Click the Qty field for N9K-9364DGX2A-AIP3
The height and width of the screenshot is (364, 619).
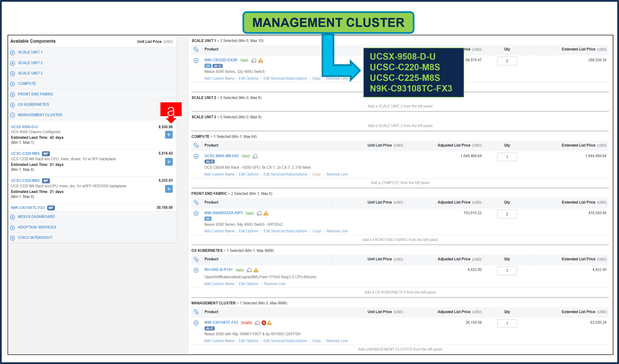coord(507,214)
